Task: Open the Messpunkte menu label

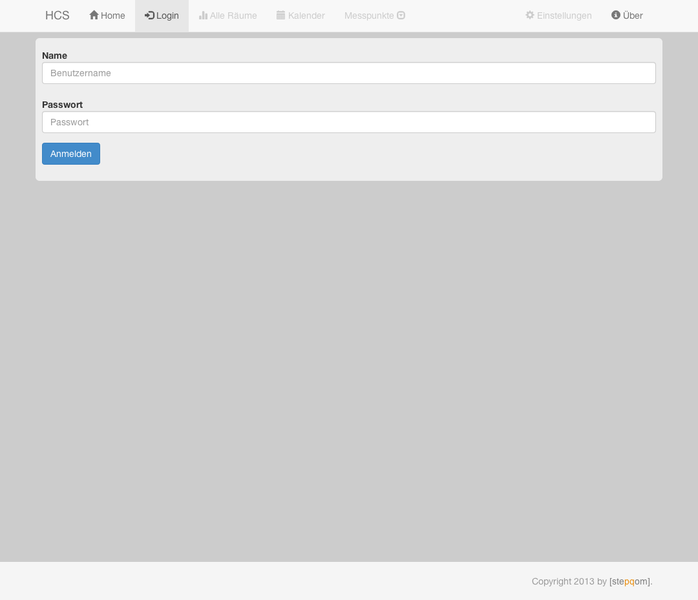Action: (x=369, y=16)
